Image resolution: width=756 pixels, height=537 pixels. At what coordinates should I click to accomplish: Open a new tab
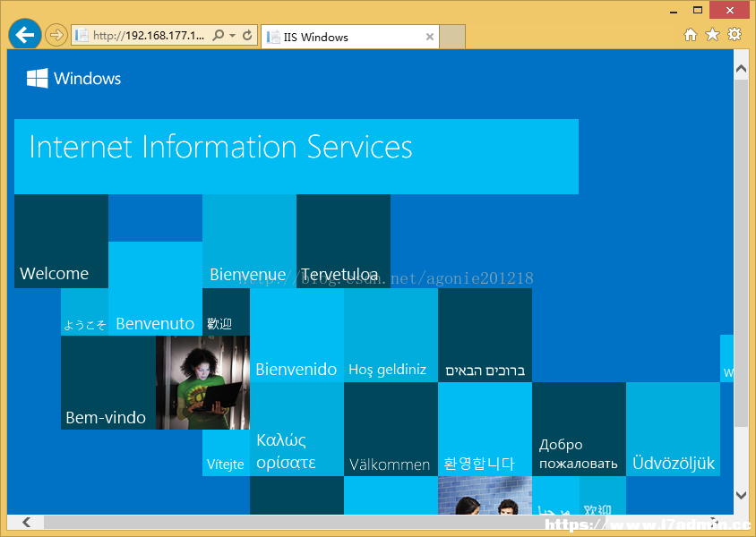pos(452,37)
